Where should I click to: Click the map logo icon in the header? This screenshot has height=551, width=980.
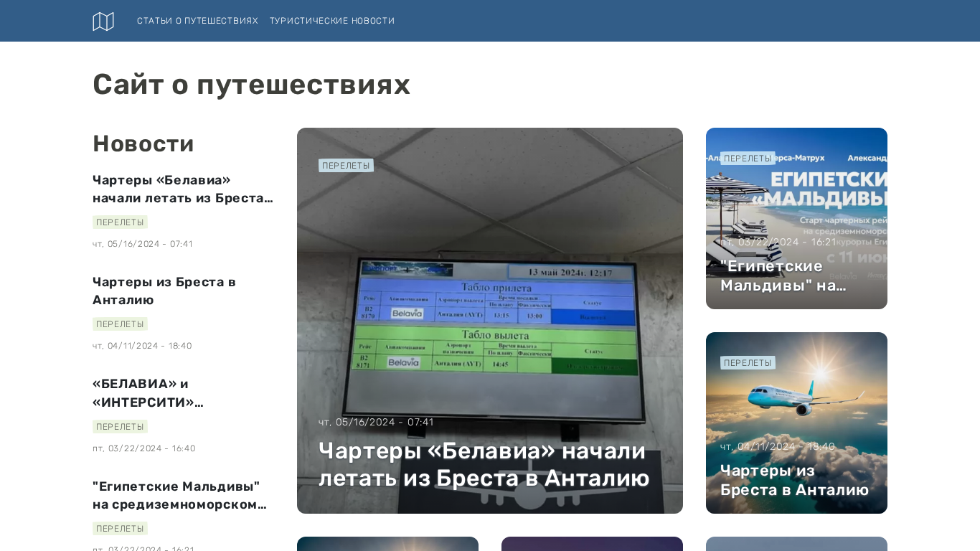pos(103,22)
